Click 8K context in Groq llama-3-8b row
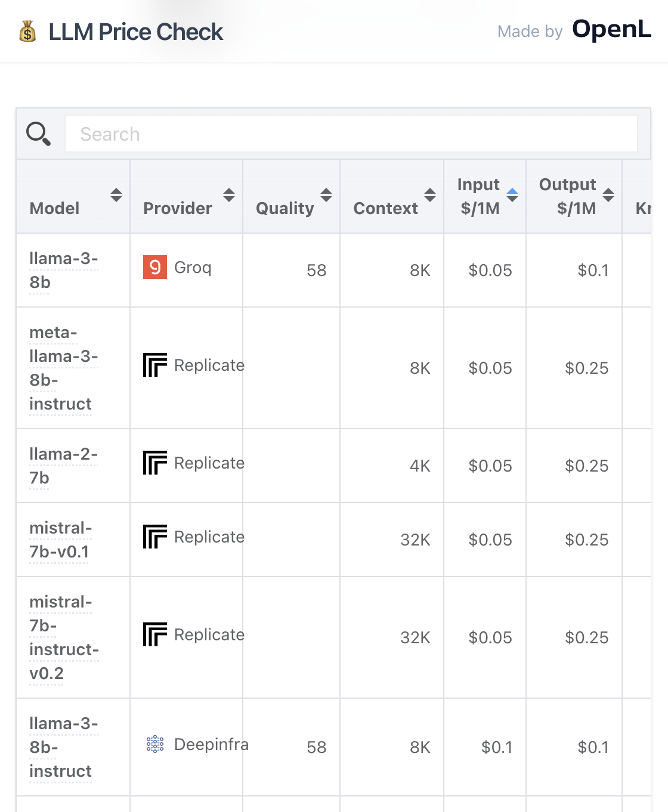This screenshot has width=668, height=812. pos(420,270)
